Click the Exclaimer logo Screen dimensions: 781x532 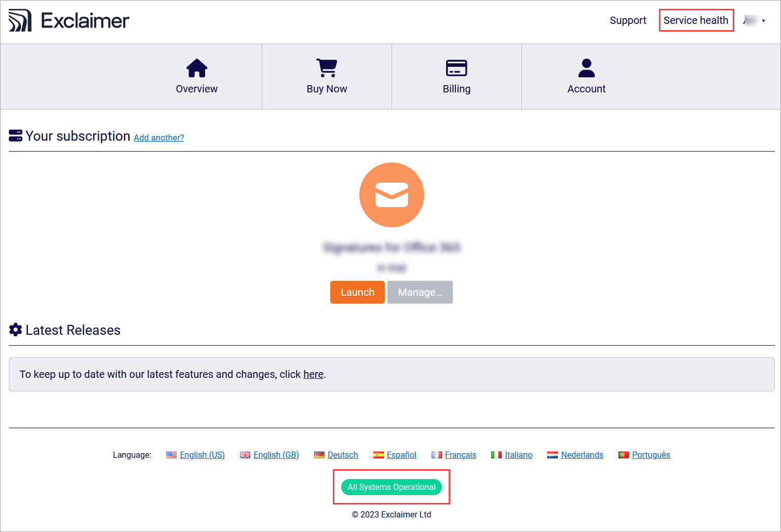coord(68,20)
